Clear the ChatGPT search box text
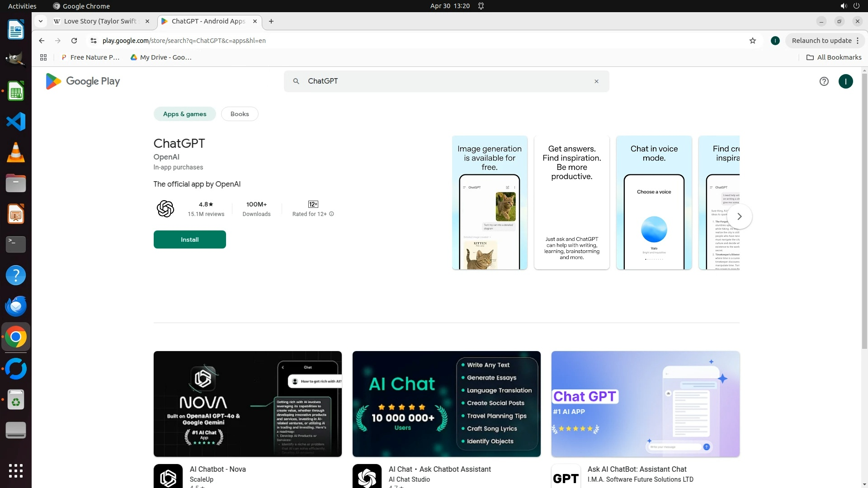 [596, 81]
